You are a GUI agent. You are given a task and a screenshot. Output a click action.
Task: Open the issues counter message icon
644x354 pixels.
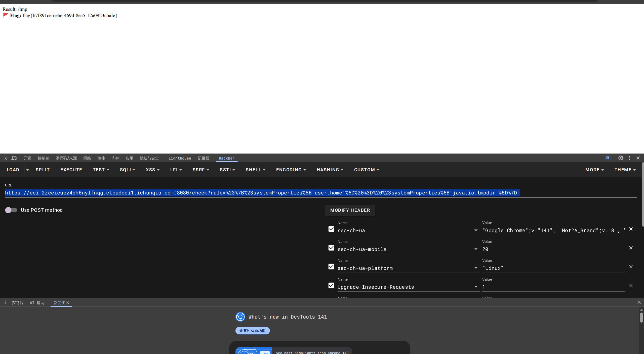click(608, 158)
